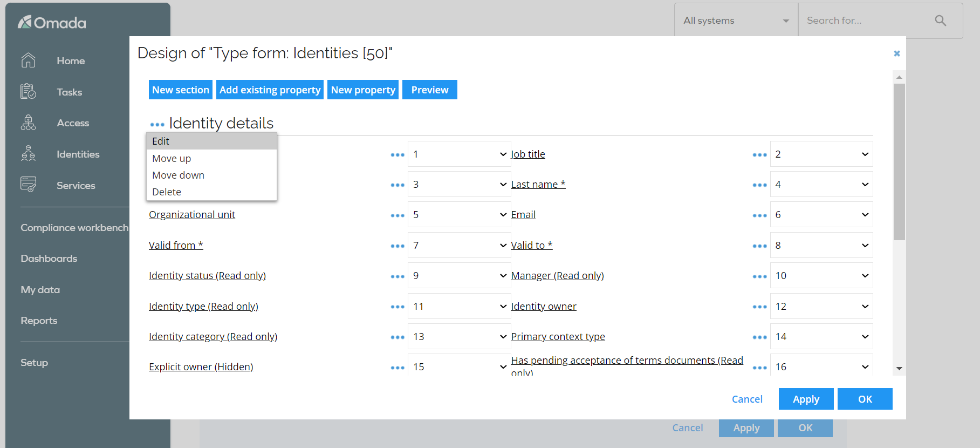Expand the order dropdown showing 9
This screenshot has height=448, width=980.
459,276
